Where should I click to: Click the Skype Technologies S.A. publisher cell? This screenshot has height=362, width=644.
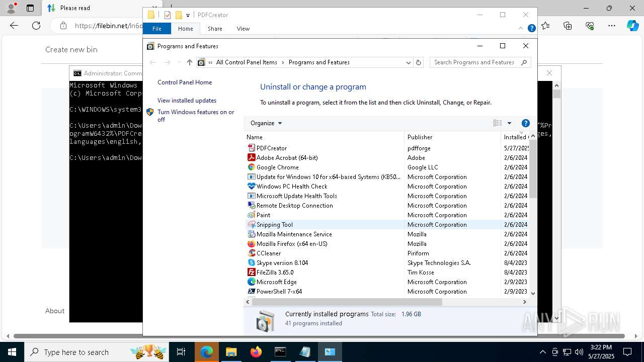click(x=439, y=262)
